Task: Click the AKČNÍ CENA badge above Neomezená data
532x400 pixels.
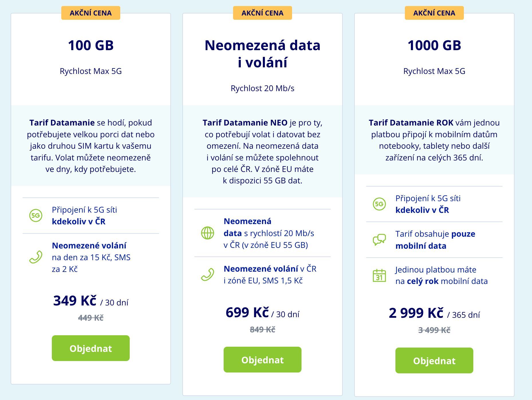Action: [x=262, y=13]
